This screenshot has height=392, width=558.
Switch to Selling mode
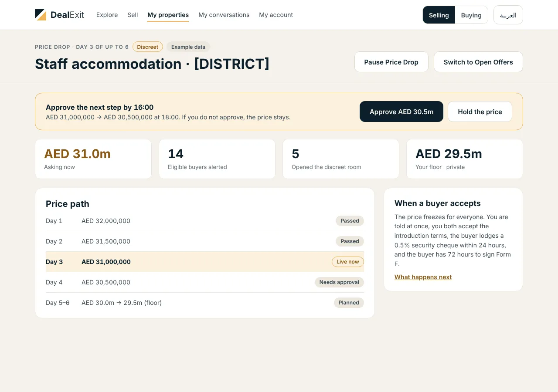pyautogui.click(x=439, y=15)
